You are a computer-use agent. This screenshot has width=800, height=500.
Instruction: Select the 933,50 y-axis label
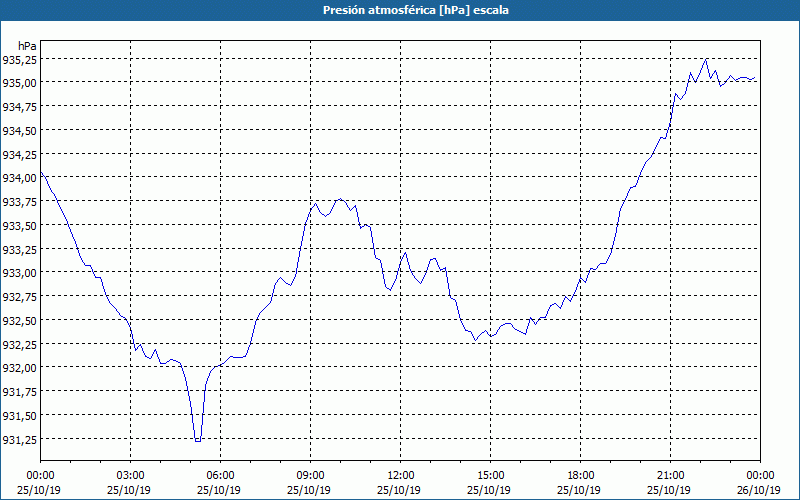19,226
